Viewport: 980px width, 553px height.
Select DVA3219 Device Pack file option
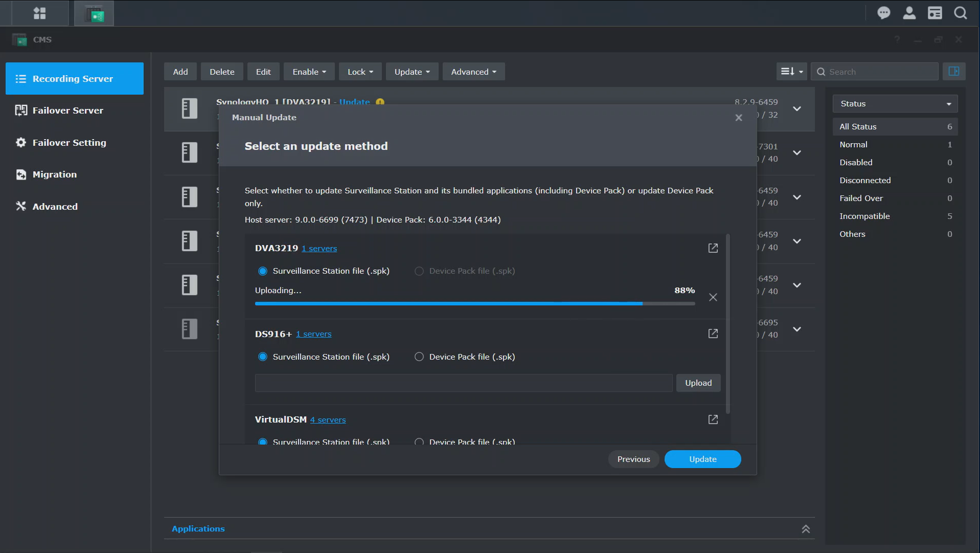419,271
